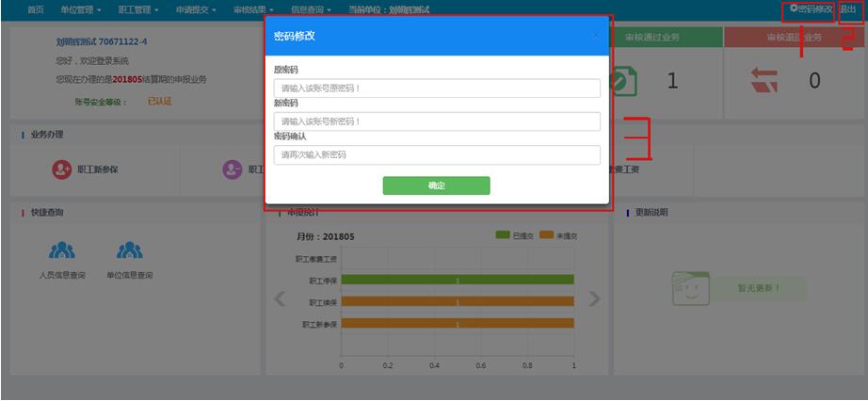The height and width of the screenshot is (401, 868).
Task: Click the gear icon next to 密码修改
Action: click(794, 8)
